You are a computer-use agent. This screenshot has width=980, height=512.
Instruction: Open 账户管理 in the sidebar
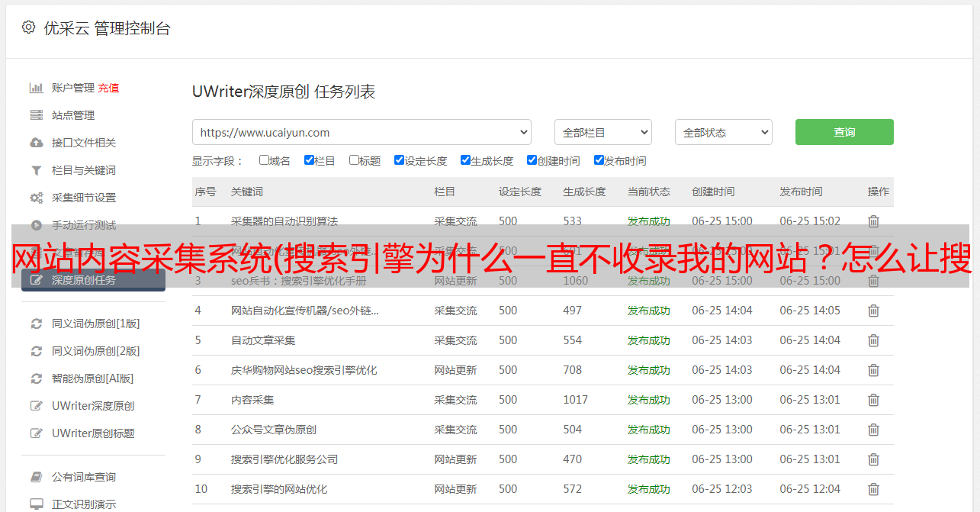[73, 88]
